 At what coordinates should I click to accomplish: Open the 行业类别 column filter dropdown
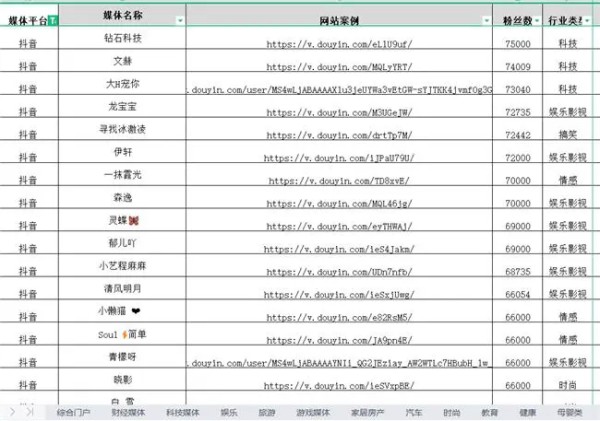[x=587, y=21]
